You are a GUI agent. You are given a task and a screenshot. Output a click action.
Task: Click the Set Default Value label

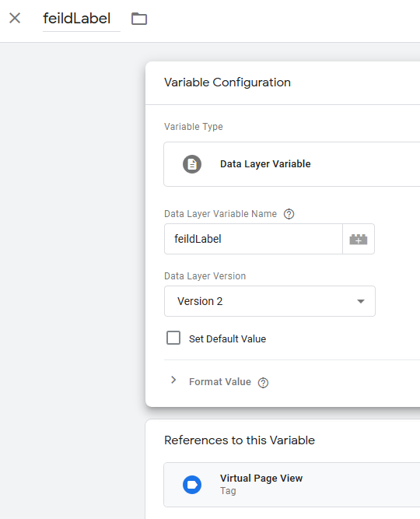(227, 339)
